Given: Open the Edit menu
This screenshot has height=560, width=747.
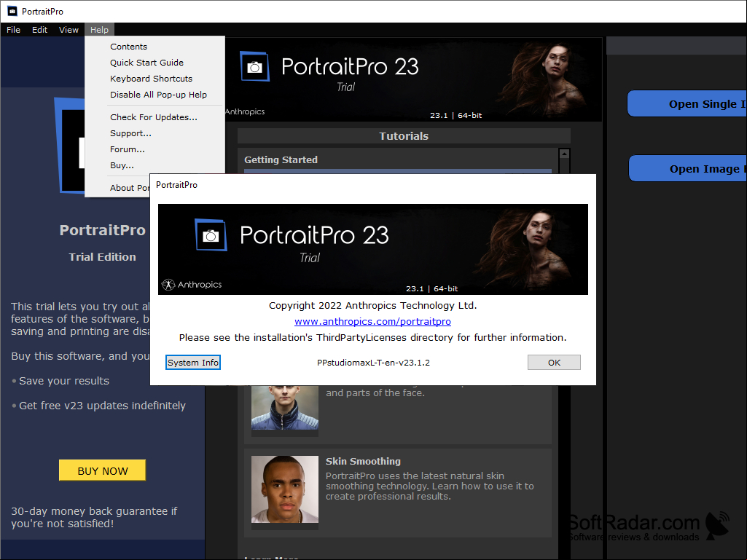Looking at the screenshot, I should click(39, 30).
